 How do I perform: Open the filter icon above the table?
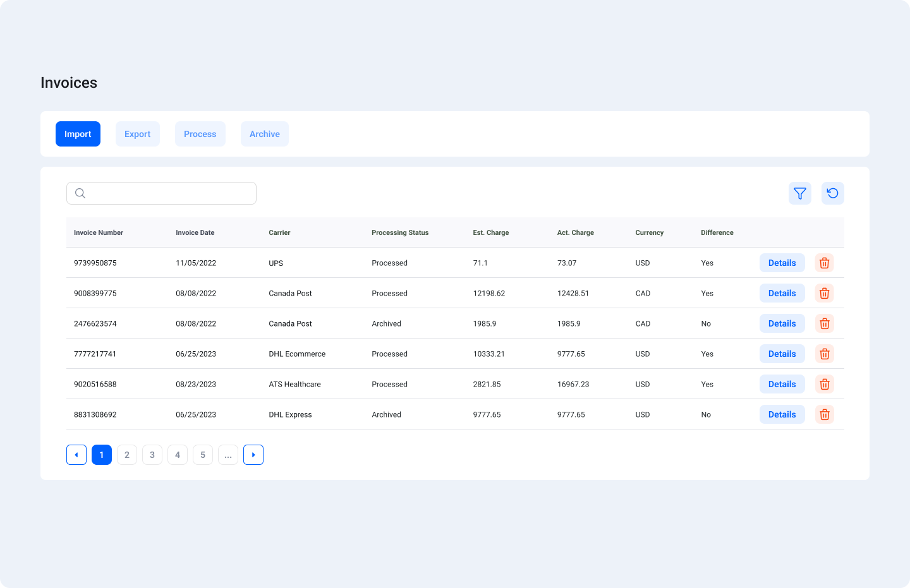[799, 193]
